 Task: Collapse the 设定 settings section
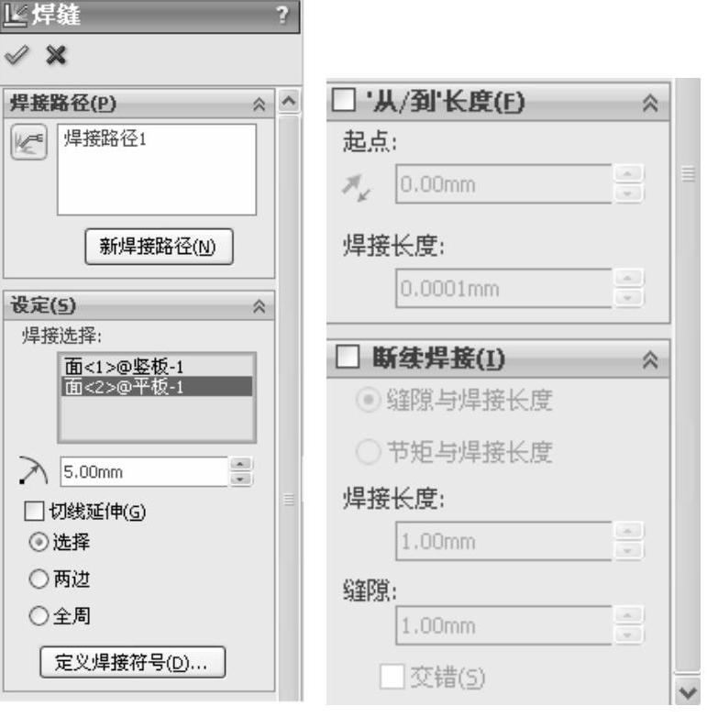[x=259, y=306]
